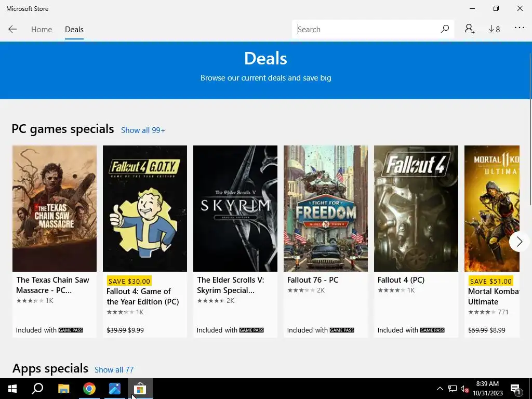Click the star rating of Fallout 4 GOTY Edition
This screenshot has width=532, height=399.
point(120,312)
